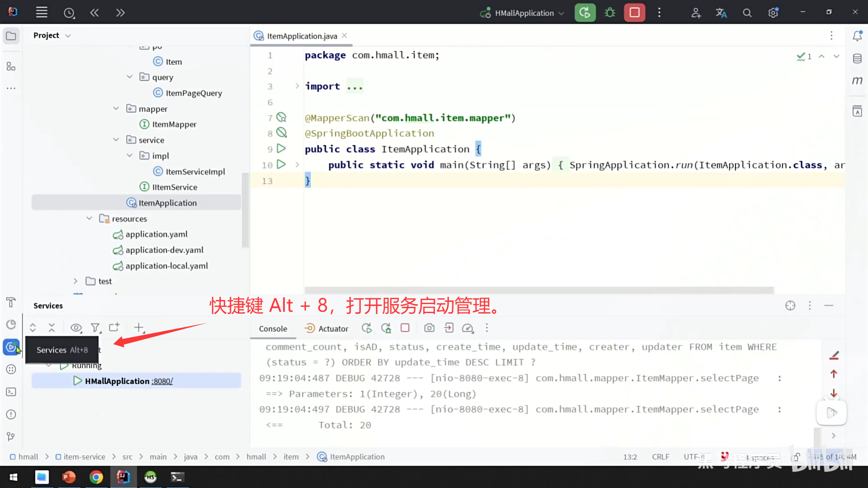This screenshot has height=488, width=868.
Task: Toggle the Services view options eye icon
Action: pyautogui.click(x=76, y=328)
